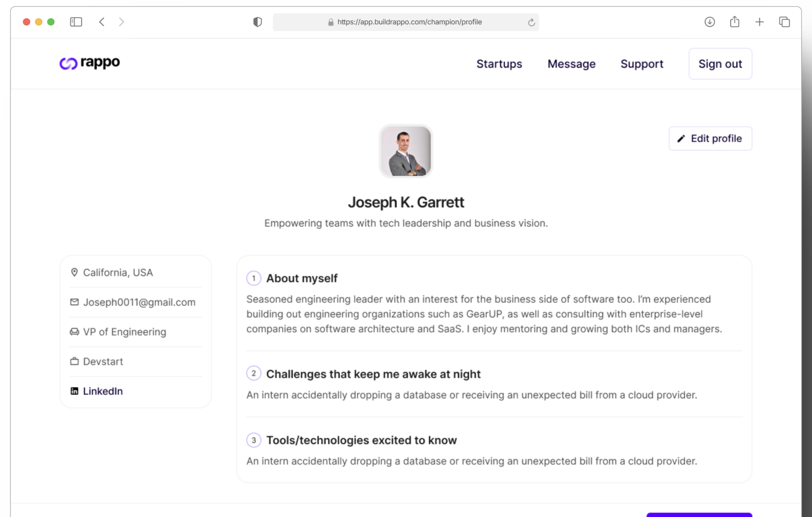The width and height of the screenshot is (812, 517).
Task: Click Tools/technologies excited to know heading
Action: (x=361, y=440)
